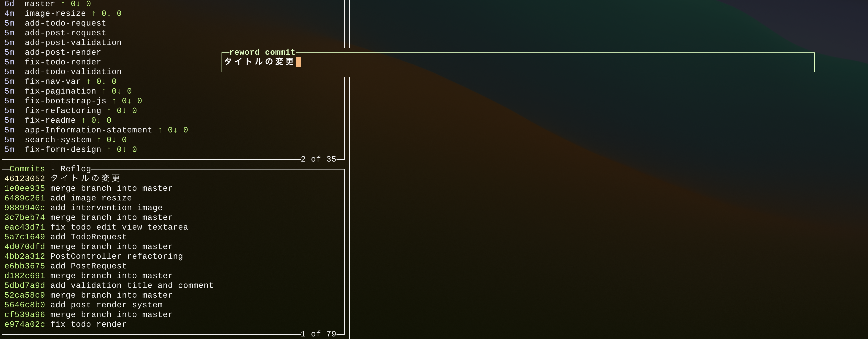Select the add-todo-request branch
The height and width of the screenshot is (339, 868).
pyautogui.click(x=65, y=23)
